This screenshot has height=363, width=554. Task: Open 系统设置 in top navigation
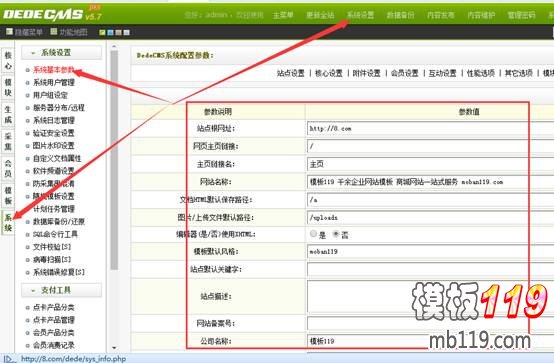pyautogui.click(x=360, y=15)
